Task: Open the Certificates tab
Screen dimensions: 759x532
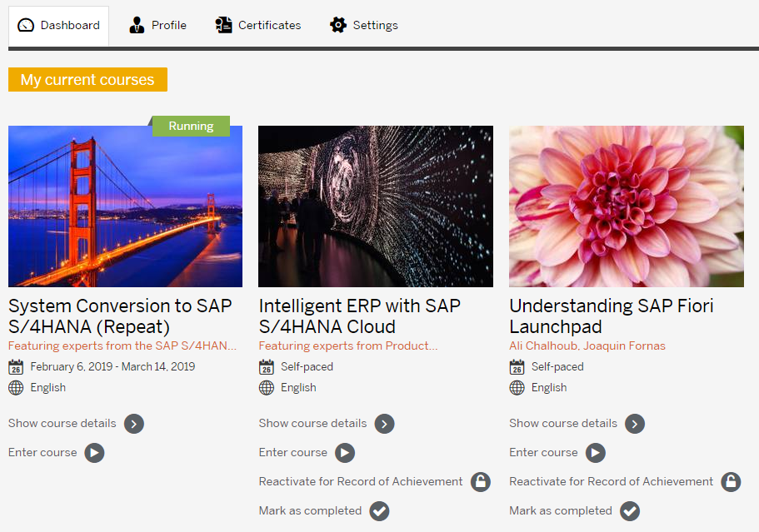Action: (258, 25)
